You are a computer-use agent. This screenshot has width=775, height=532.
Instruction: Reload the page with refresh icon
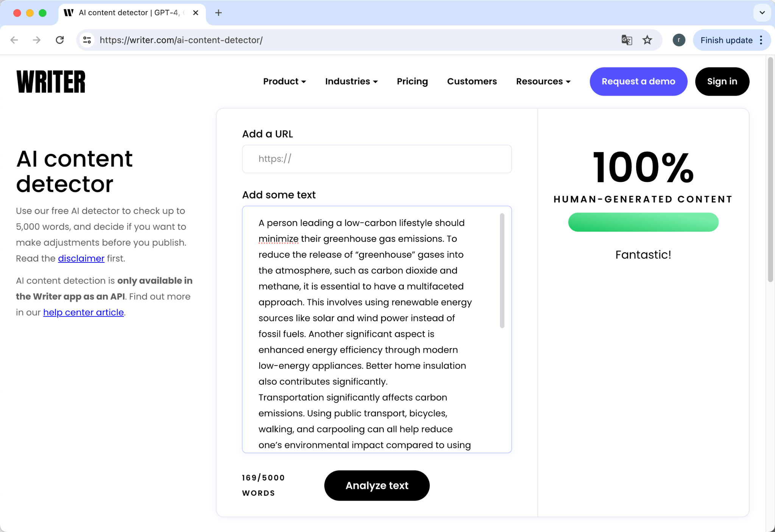[x=60, y=40]
